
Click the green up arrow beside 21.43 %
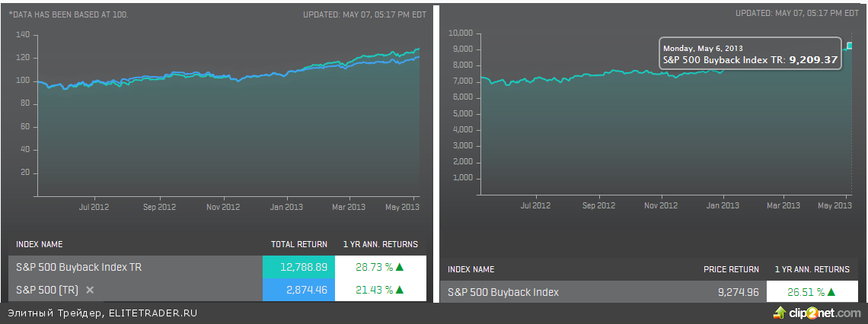click(400, 290)
